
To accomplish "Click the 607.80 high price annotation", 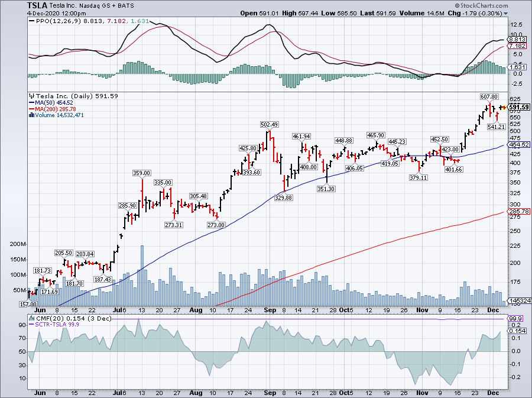I will pos(489,97).
